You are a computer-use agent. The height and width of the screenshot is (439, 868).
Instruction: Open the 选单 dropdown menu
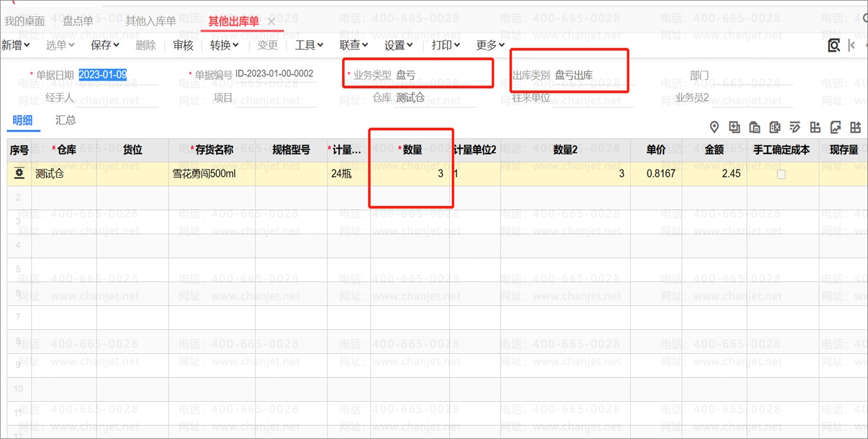coord(60,45)
